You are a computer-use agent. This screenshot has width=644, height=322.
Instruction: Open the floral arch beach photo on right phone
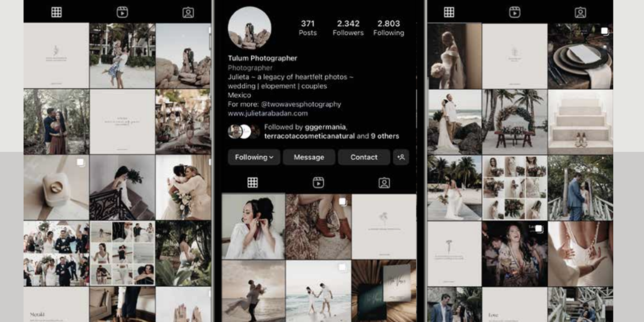515,121
